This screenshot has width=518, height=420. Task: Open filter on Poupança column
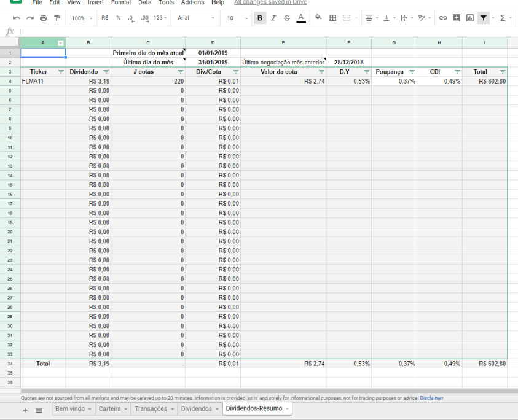[412, 72]
